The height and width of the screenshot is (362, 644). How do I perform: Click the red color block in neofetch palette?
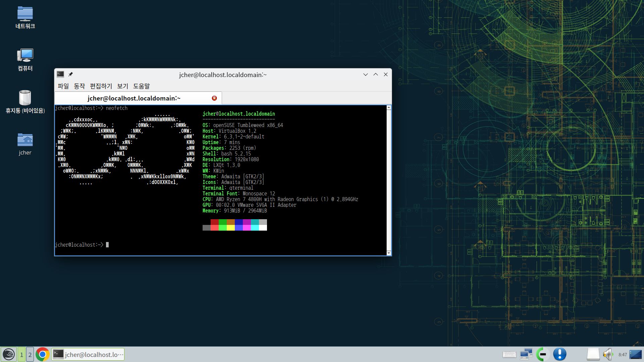click(215, 222)
